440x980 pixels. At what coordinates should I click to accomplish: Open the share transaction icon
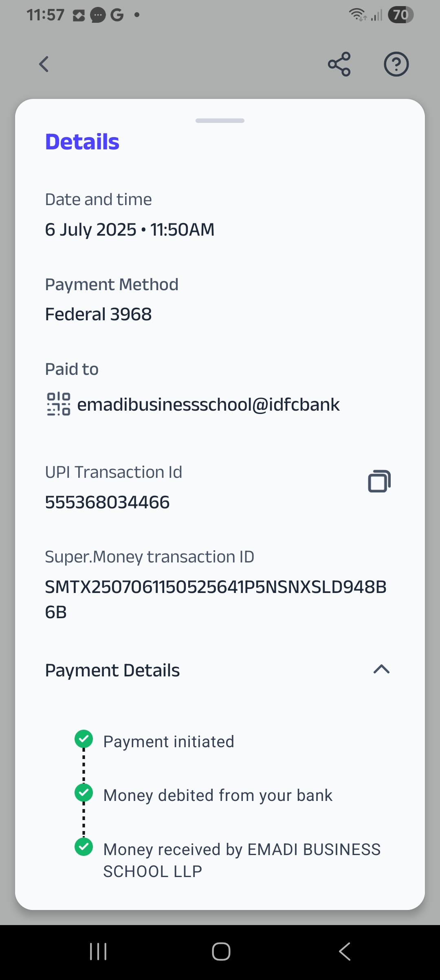pyautogui.click(x=339, y=64)
